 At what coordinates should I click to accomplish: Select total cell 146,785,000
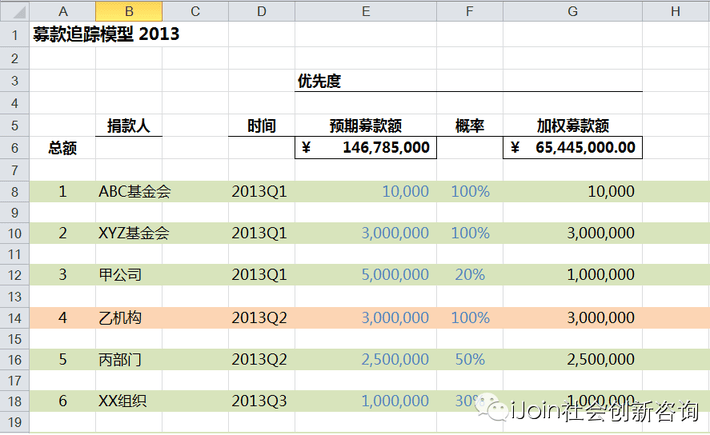366,148
